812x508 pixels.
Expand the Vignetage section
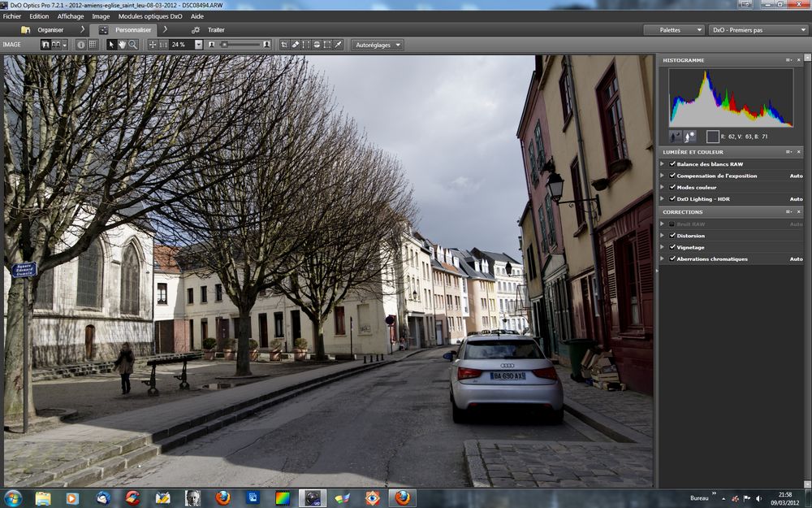[x=663, y=247]
